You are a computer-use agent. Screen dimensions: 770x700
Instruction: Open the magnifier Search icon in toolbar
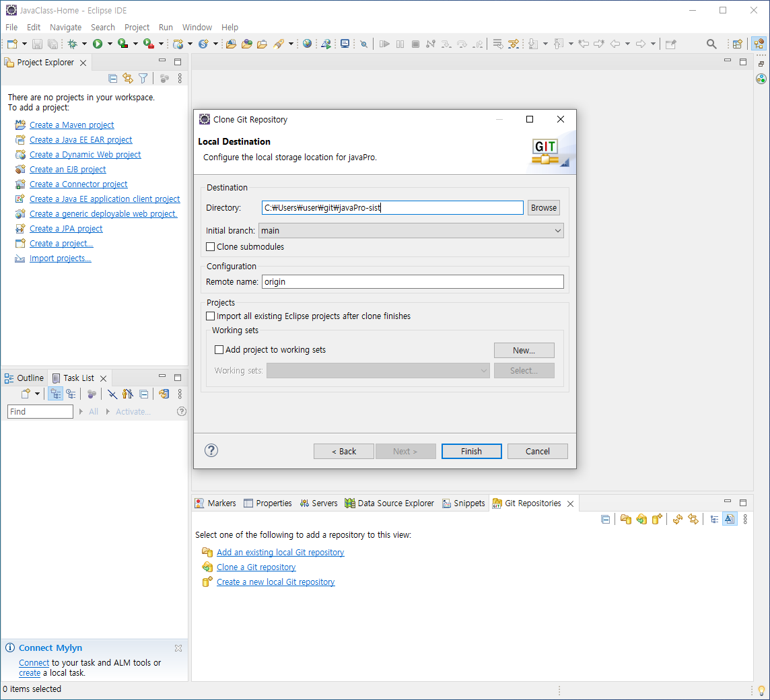coord(711,44)
